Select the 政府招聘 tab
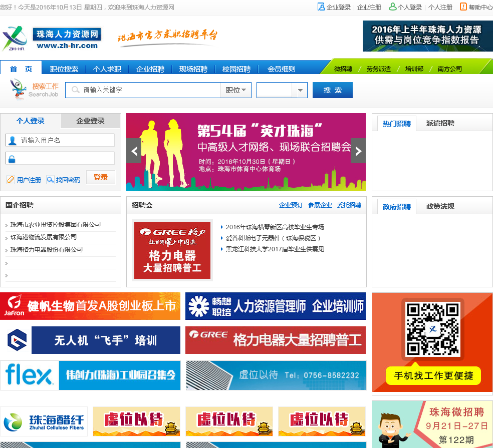Image resolution: width=493 pixels, height=448 pixels. click(x=396, y=207)
